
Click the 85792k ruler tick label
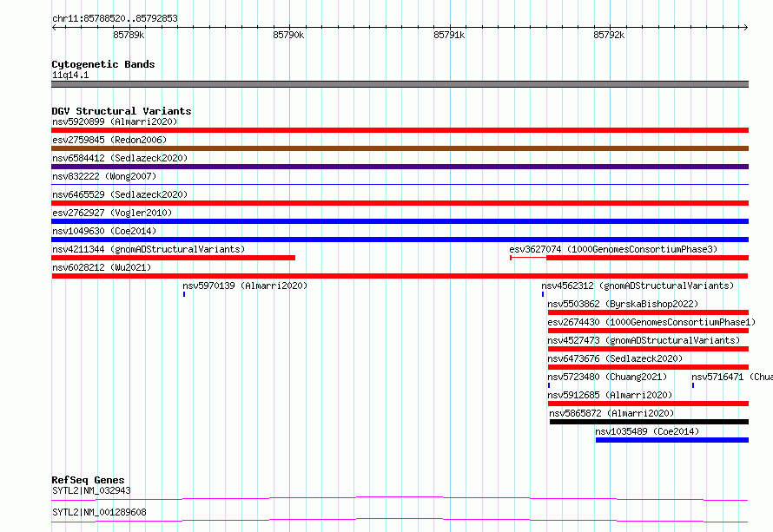coord(609,35)
